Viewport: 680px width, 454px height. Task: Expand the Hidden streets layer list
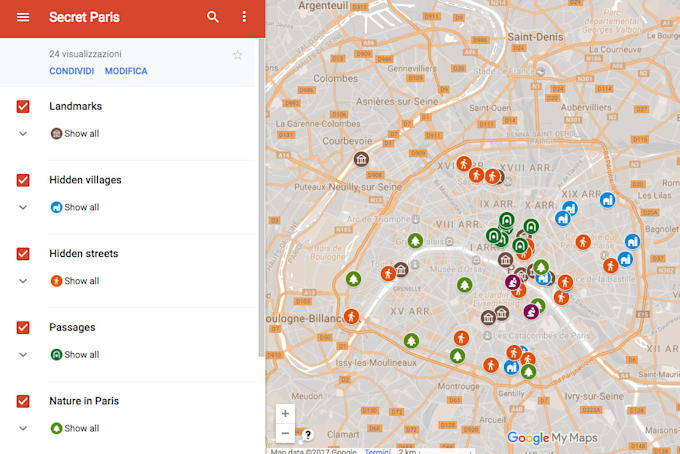23,281
